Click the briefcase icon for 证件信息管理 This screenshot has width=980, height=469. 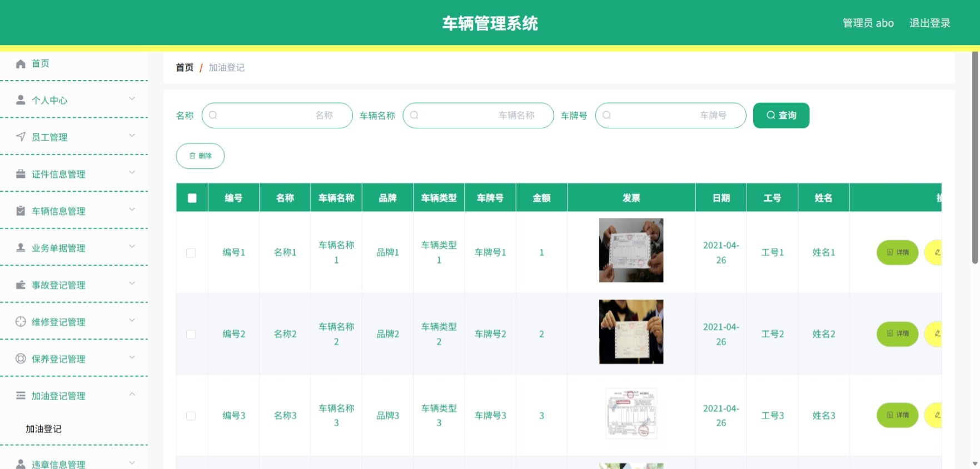(x=21, y=174)
